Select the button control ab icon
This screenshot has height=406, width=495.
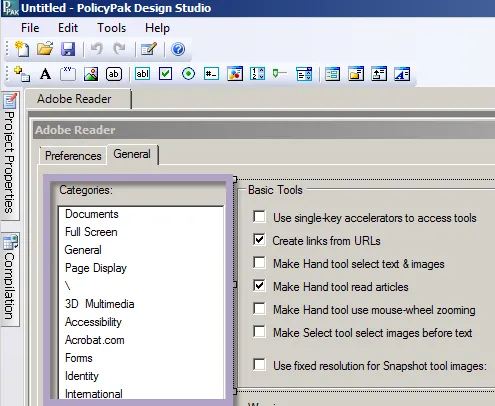point(114,74)
